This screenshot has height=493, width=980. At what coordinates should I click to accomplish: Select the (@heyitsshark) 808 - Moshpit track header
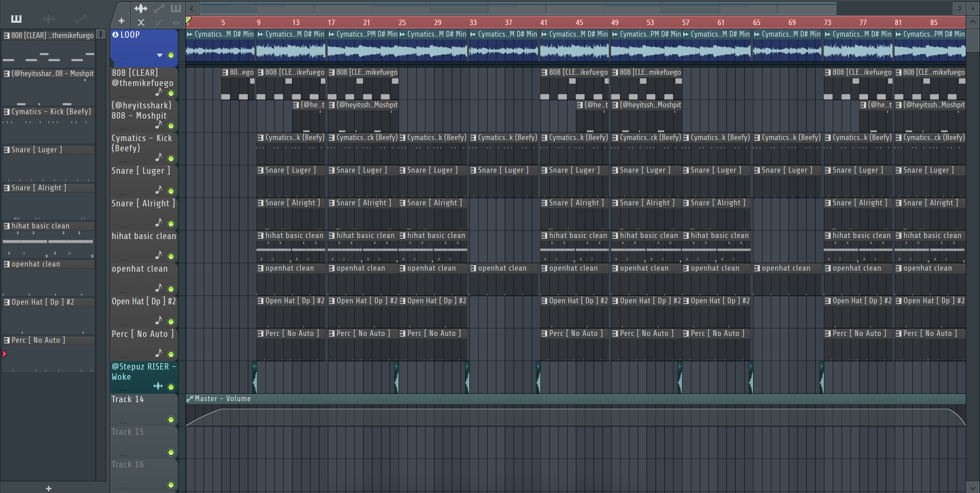point(144,116)
